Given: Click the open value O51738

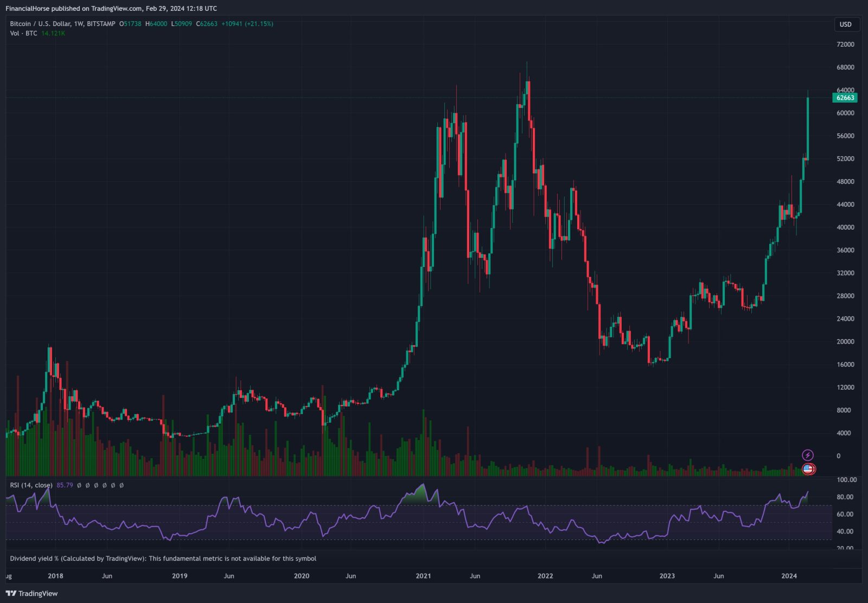Looking at the screenshot, I should click(x=130, y=24).
